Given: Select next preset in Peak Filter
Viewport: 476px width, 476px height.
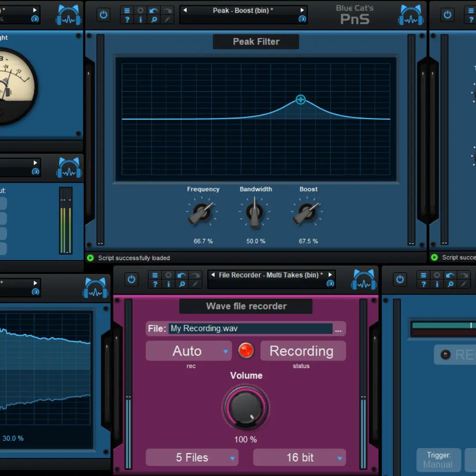Looking at the screenshot, I should pyautogui.click(x=302, y=10).
